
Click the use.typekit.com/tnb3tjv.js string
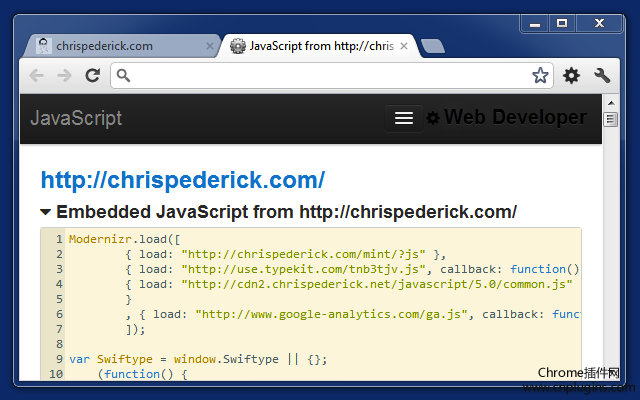tap(303, 269)
